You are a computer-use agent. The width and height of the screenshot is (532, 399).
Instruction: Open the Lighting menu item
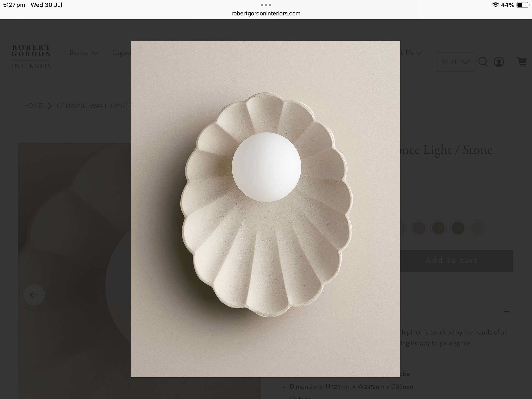(x=122, y=53)
